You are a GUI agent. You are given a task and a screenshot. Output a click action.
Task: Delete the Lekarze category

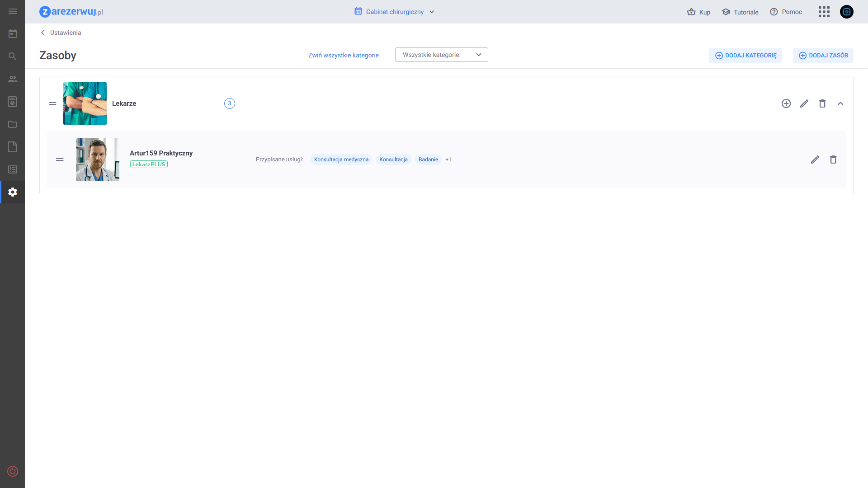[x=822, y=103]
